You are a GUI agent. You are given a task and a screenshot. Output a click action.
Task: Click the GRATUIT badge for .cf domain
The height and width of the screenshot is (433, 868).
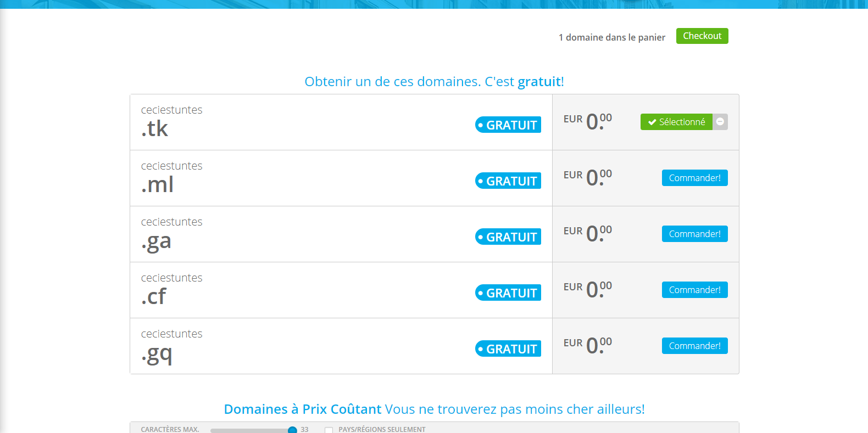click(508, 293)
